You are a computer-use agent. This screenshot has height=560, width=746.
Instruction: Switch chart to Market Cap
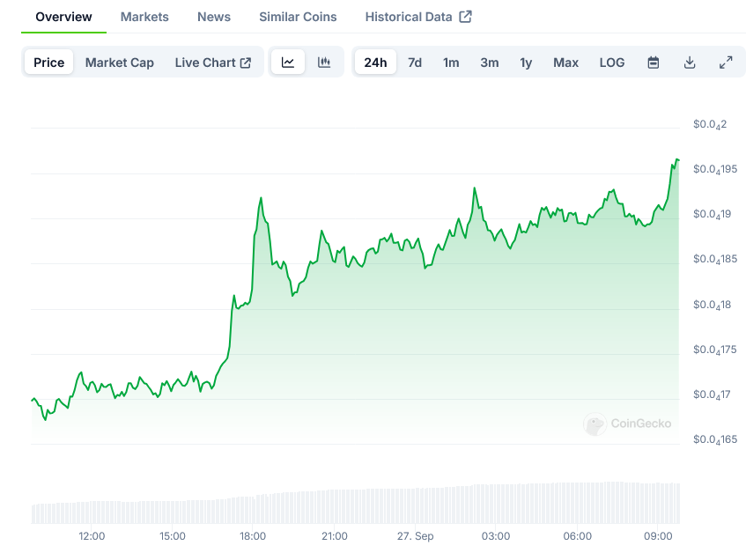[120, 63]
